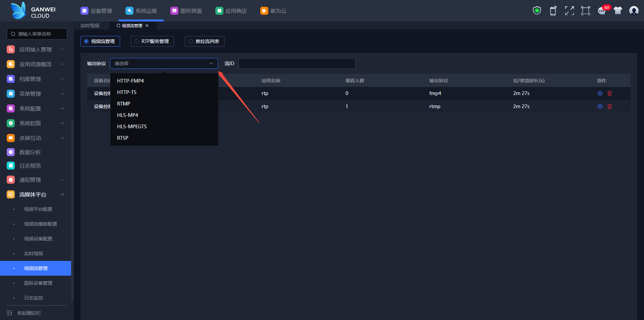Open the security shield icon
Viewport: 644px width, 320px height.
coord(537,11)
